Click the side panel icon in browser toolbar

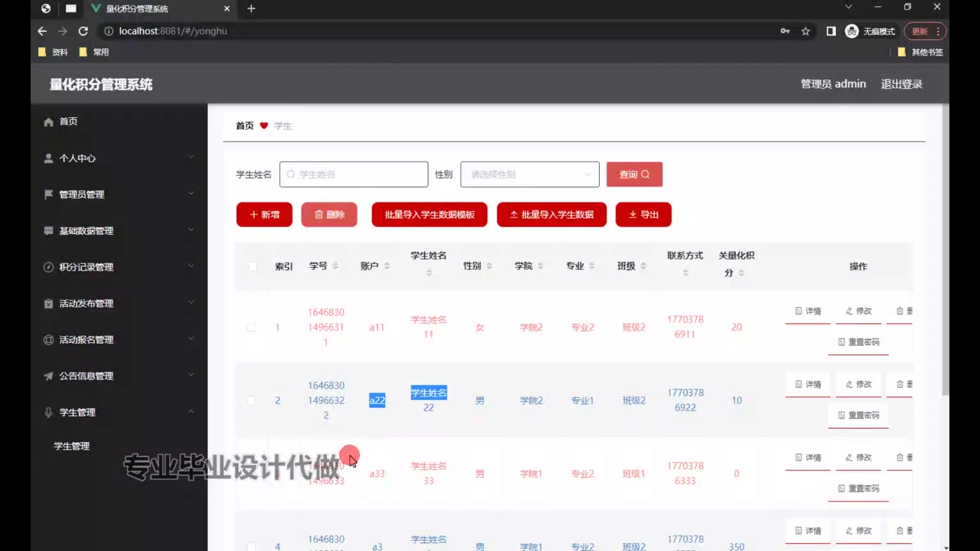(831, 31)
